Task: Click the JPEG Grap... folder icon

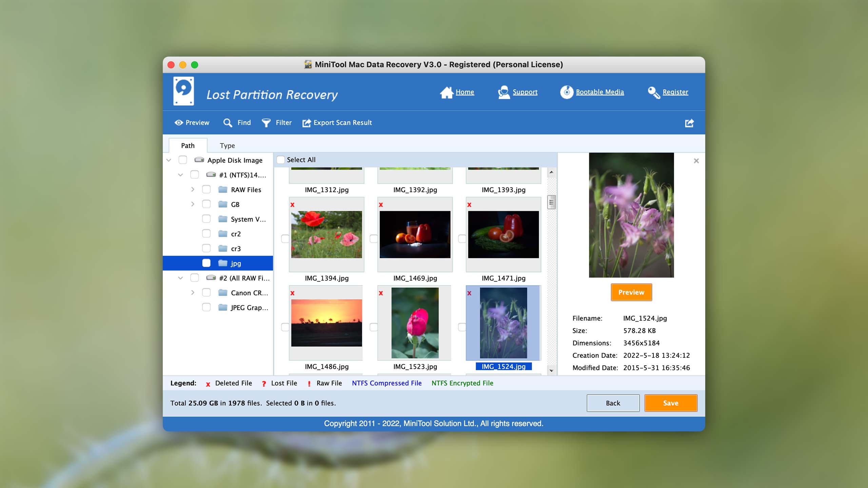Action: 223,307
